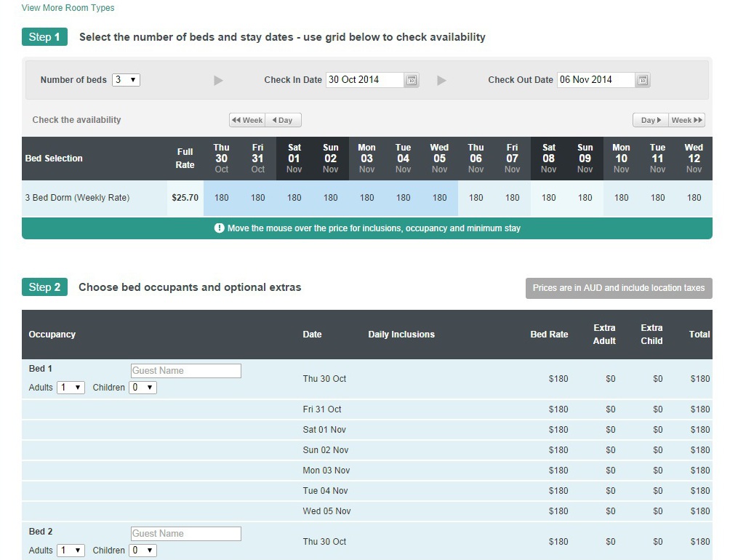730x560 pixels.
Task: Click the Extra Child column header
Action: pos(651,335)
